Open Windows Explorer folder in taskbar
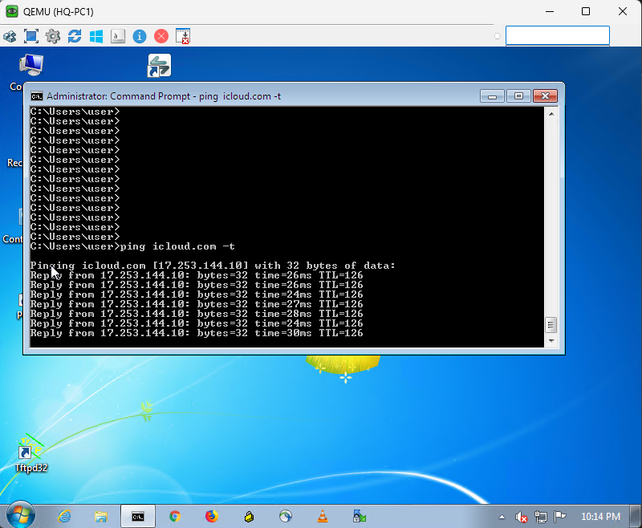This screenshot has width=642, height=528. point(101,516)
